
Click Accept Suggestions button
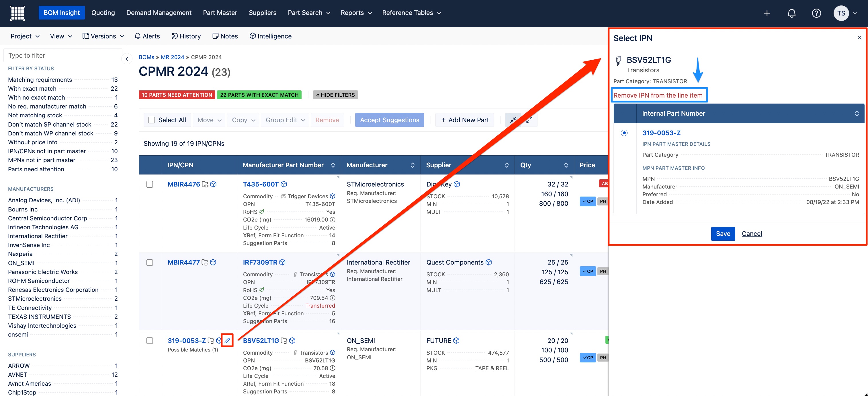tap(390, 120)
